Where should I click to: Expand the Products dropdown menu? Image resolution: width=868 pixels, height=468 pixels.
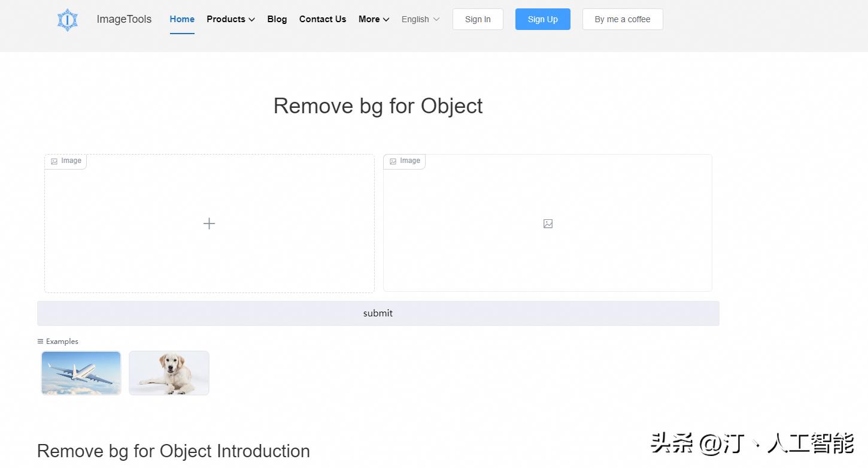230,19
